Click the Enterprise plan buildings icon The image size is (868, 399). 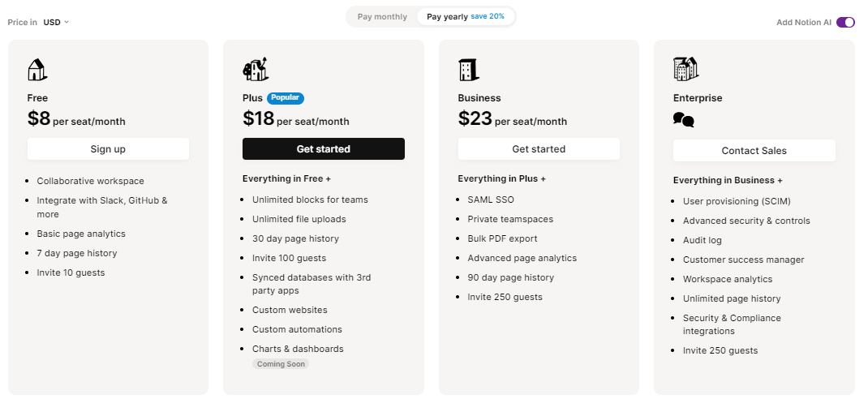pyautogui.click(x=685, y=69)
